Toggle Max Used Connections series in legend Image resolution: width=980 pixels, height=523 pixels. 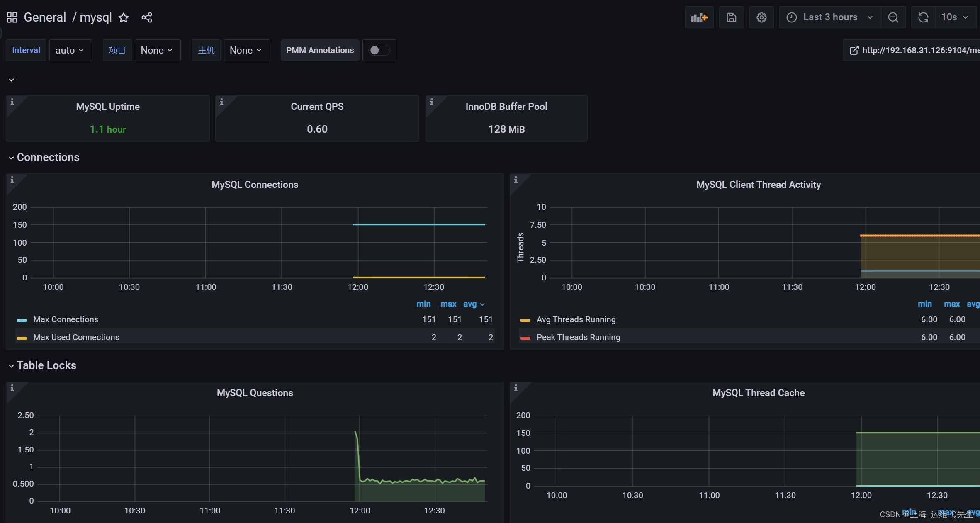click(76, 337)
